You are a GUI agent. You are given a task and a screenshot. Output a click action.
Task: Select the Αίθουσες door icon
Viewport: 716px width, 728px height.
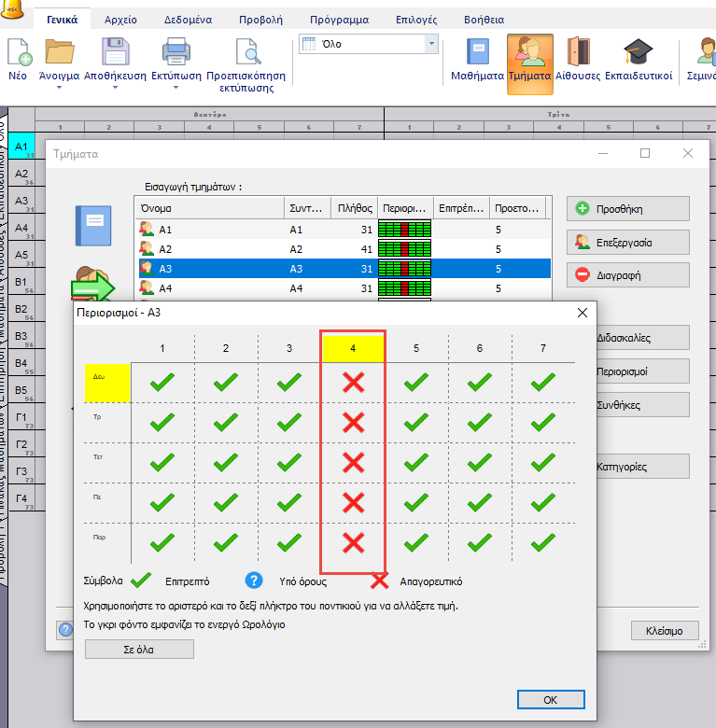(x=577, y=54)
